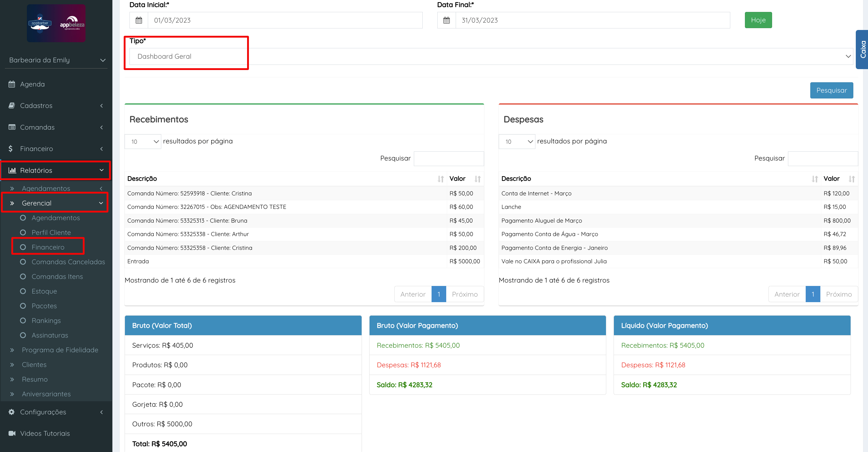This screenshot has width=868, height=452.
Task: Click the Despesas Pesquisar search field
Action: pos(822,158)
